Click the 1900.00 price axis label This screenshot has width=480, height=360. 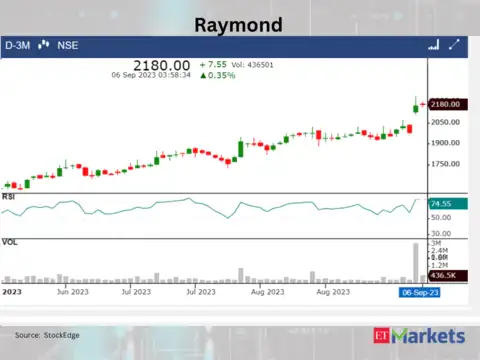coord(445,143)
